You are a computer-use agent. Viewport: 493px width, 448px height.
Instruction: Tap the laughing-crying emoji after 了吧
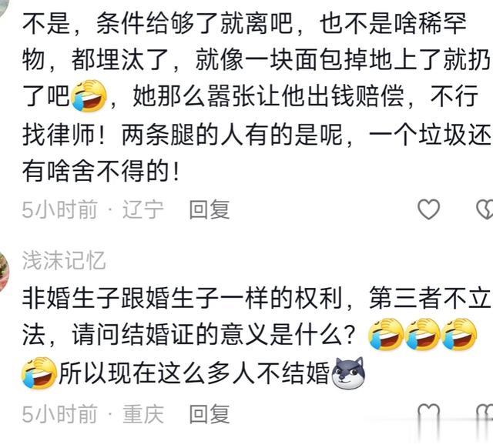point(89,95)
